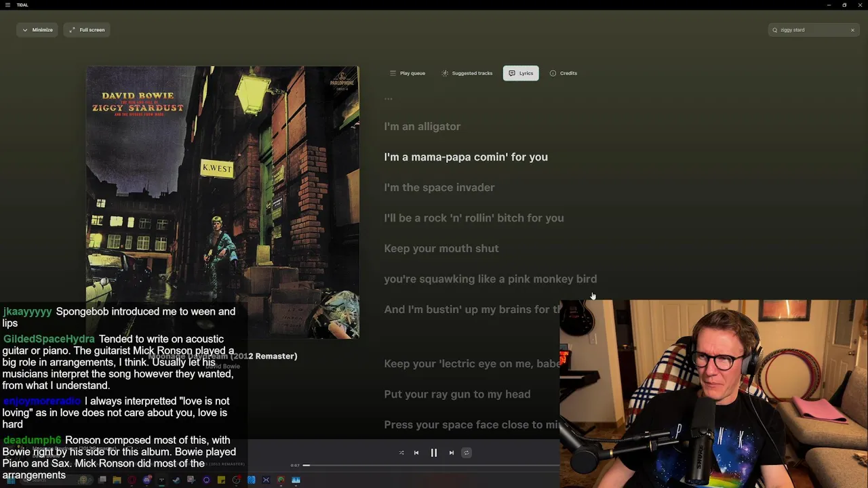Image resolution: width=868 pixels, height=488 pixels.
Task: Jump to lyric 'Keep your 'lectric eye on me, babe'
Action: [x=472, y=364]
